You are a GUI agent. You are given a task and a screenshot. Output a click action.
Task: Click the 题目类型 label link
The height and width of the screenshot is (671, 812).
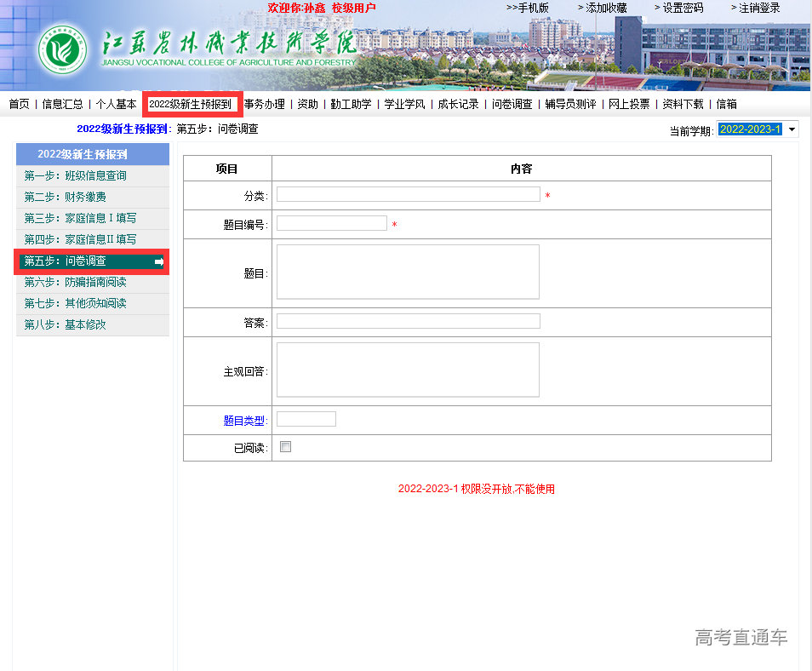[x=244, y=420]
